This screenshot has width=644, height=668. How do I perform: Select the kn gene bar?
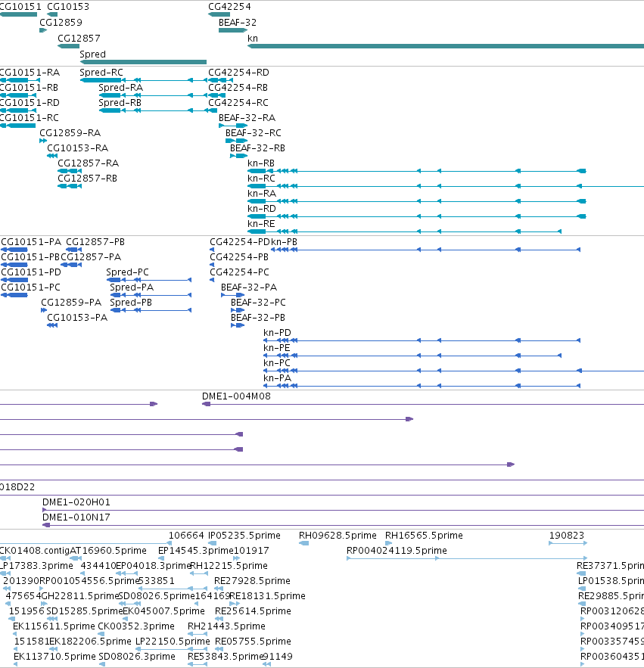446,46
